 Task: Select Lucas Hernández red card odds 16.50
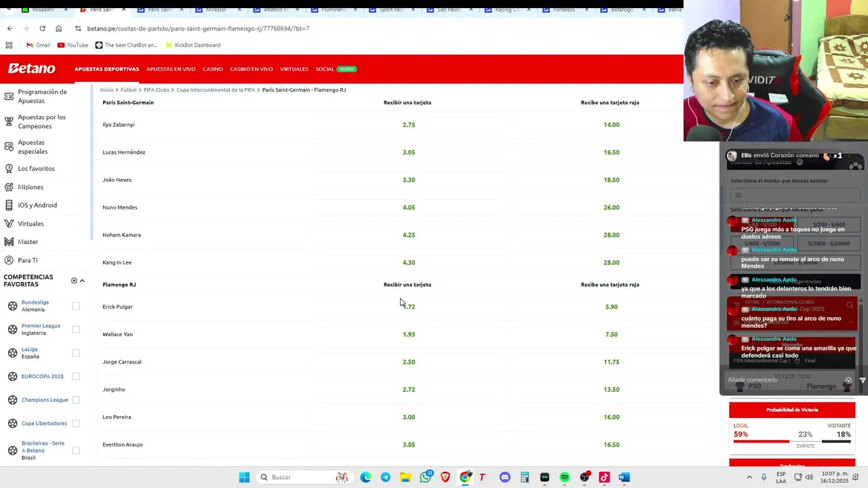coord(611,152)
